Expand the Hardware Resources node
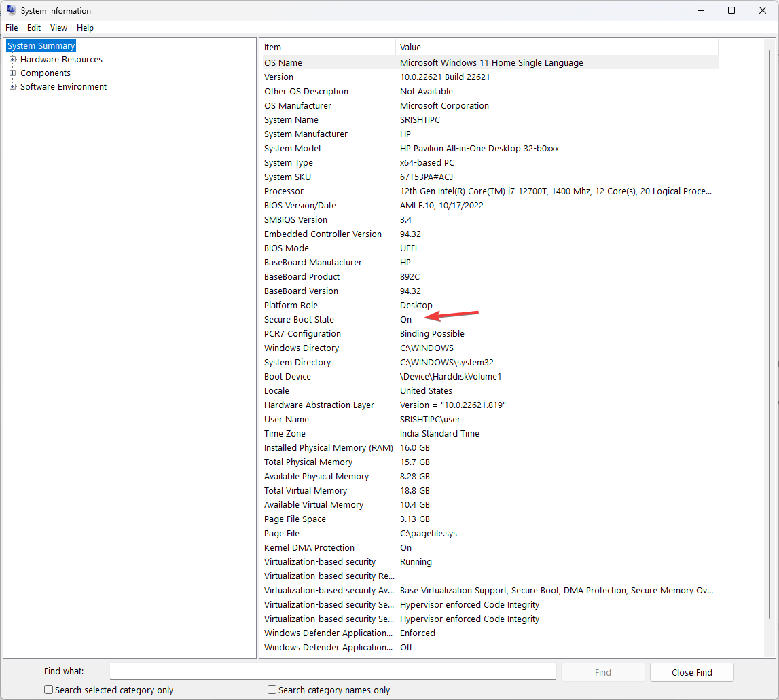This screenshot has width=779, height=700. (x=12, y=60)
